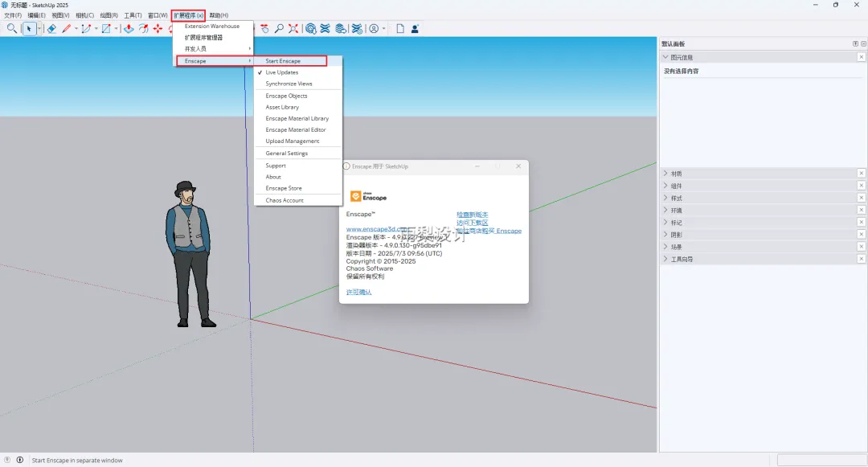Viewport: 868px width, 467px height.
Task: Open Asset Library menu entry
Action: [x=298, y=108]
